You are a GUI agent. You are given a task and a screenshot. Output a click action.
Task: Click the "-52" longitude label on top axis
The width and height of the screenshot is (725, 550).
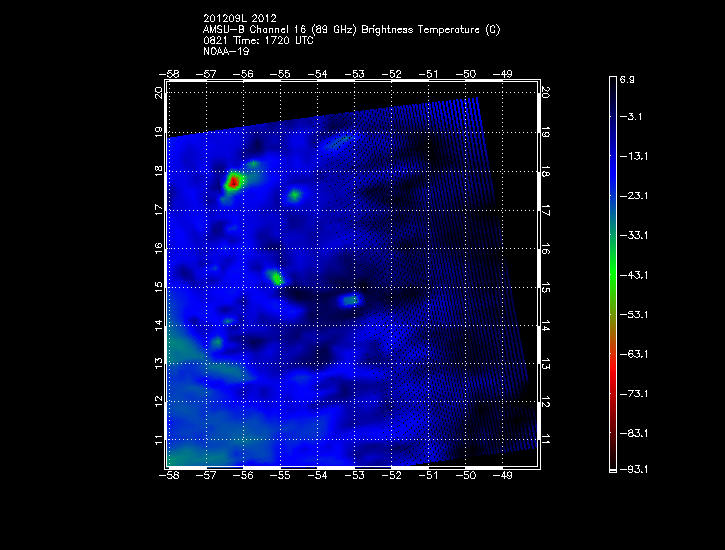click(391, 74)
